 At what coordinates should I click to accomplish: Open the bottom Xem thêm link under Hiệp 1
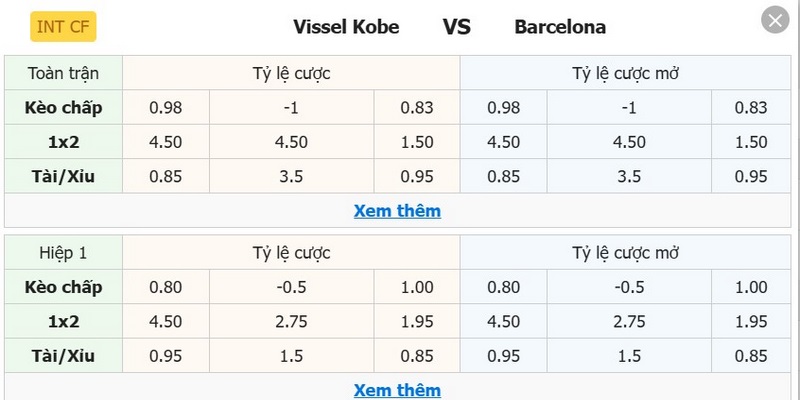[397, 389]
